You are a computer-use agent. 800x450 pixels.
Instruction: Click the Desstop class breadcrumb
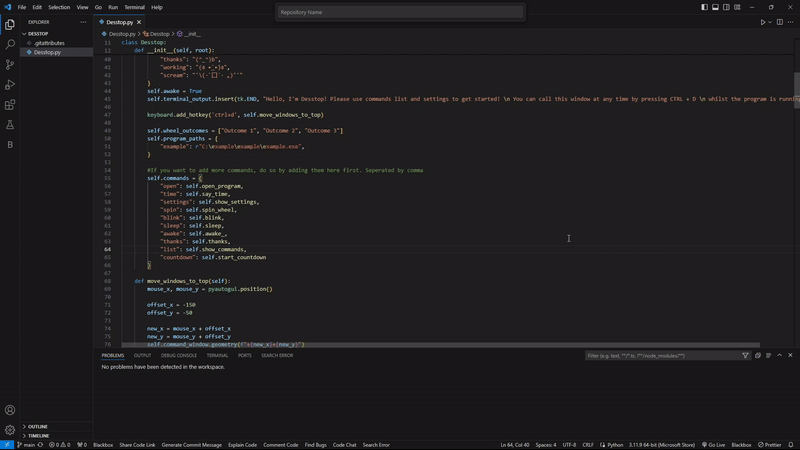pos(156,34)
